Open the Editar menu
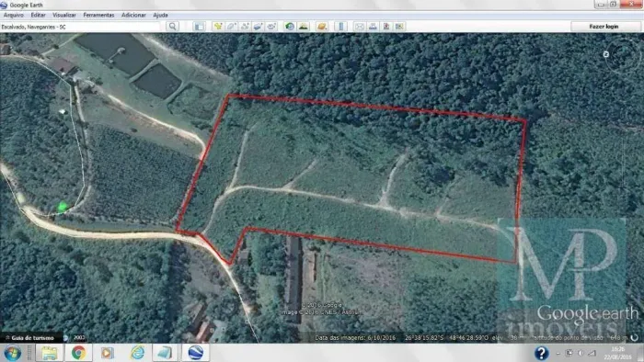 click(39, 15)
